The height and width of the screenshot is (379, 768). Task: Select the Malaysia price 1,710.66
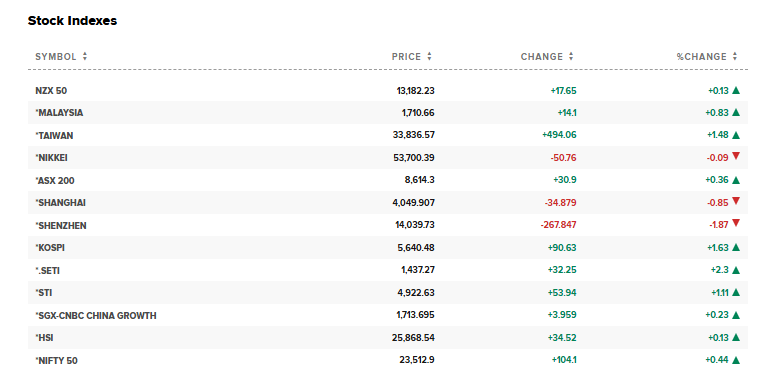coord(418,113)
